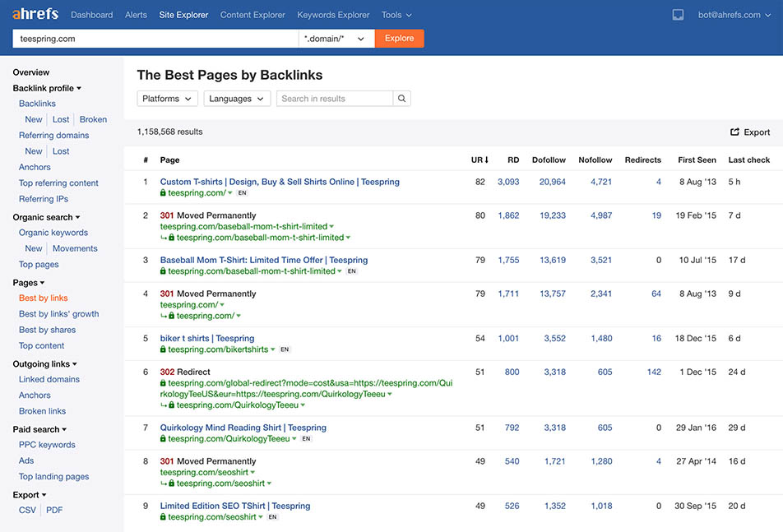
Task: Click the green lock icon for teespring.com/bikertshirts
Action: [164, 349]
